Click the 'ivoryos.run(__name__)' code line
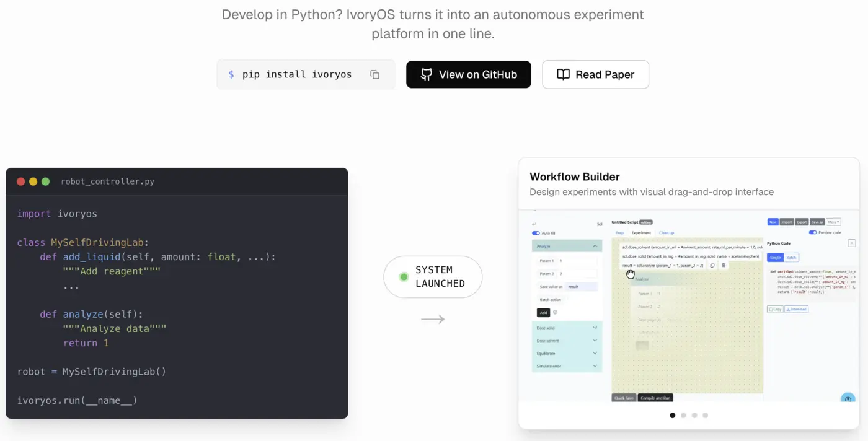This screenshot has height=441, width=868. (x=77, y=400)
